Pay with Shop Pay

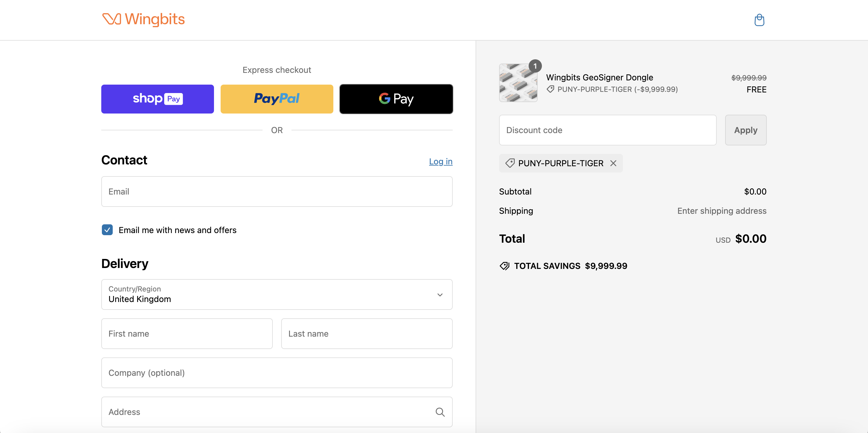coord(157,99)
